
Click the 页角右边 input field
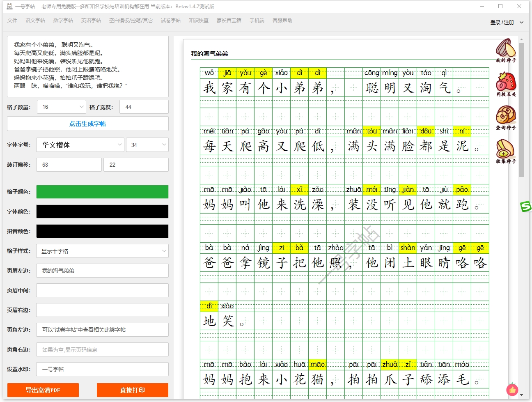(x=102, y=349)
